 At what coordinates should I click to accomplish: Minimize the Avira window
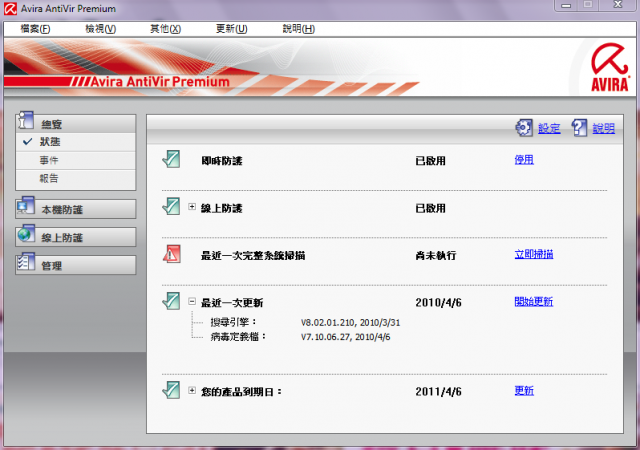pyautogui.click(x=566, y=5)
